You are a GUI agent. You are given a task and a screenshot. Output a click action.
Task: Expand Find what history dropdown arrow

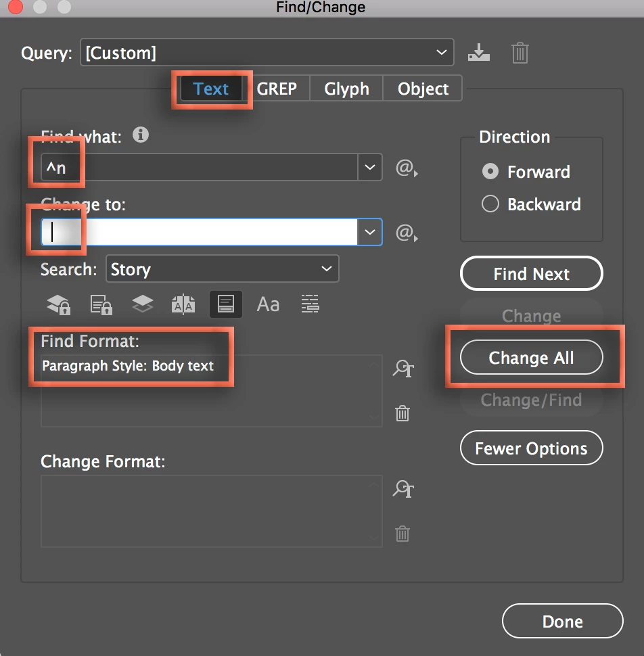[370, 167]
